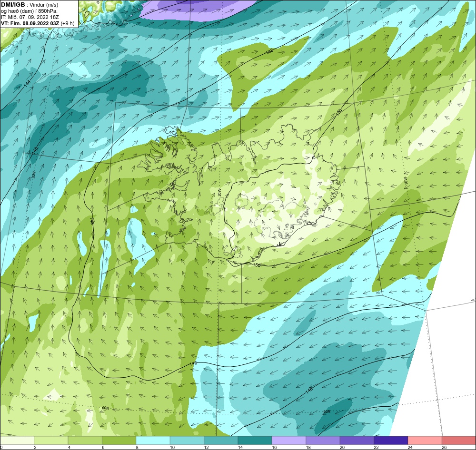Click the '10W' longitude label
The image size is (476, 450).
coord(406,181)
